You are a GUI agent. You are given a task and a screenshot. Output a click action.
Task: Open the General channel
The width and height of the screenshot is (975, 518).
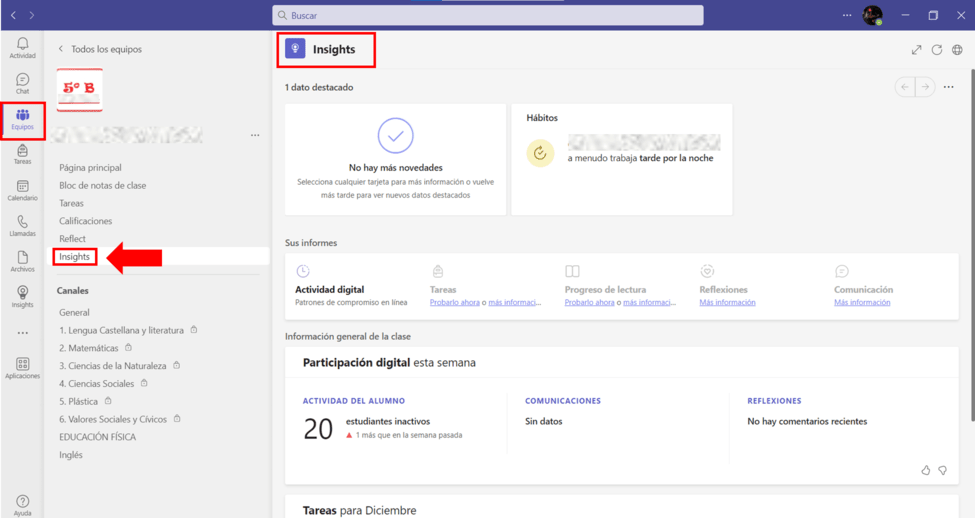[x=74, y=312]
